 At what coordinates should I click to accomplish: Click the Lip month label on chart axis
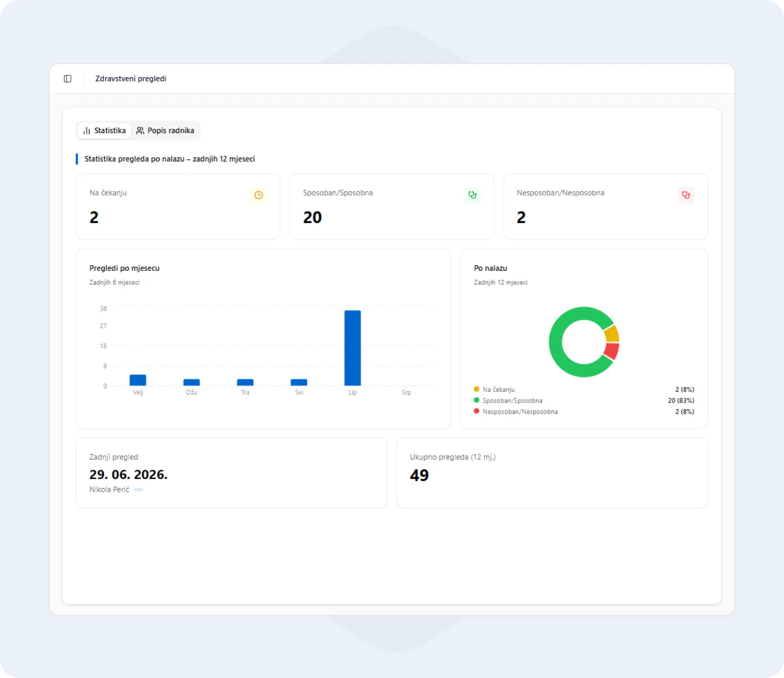352,392
